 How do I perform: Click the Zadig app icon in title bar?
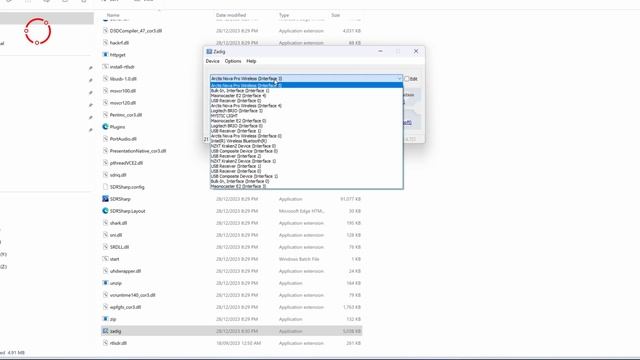(209, 51)
